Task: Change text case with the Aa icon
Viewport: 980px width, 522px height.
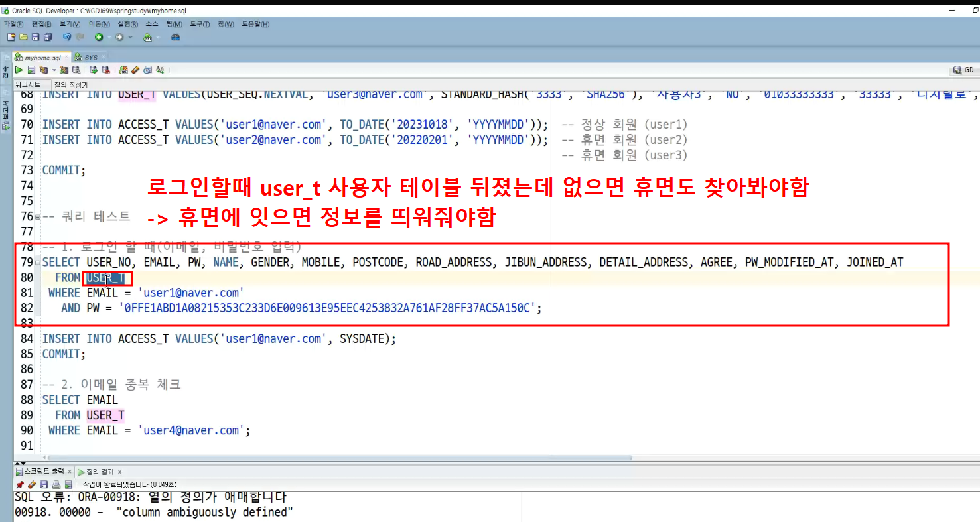Action: pos(160,70)
